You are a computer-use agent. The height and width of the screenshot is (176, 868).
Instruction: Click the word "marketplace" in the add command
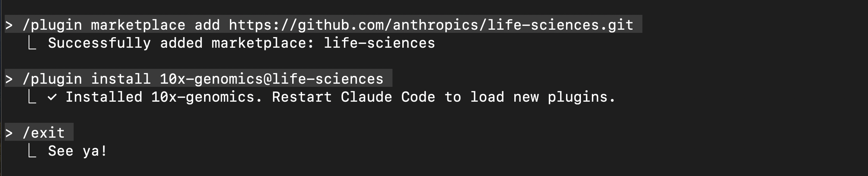click(138, 25)
